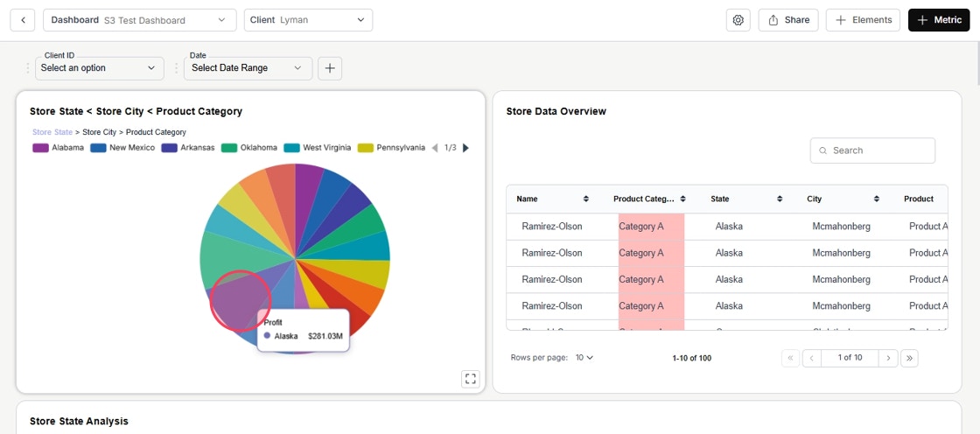Click the Store State Analysis title

pyautogui.click(x=79, y=422)
